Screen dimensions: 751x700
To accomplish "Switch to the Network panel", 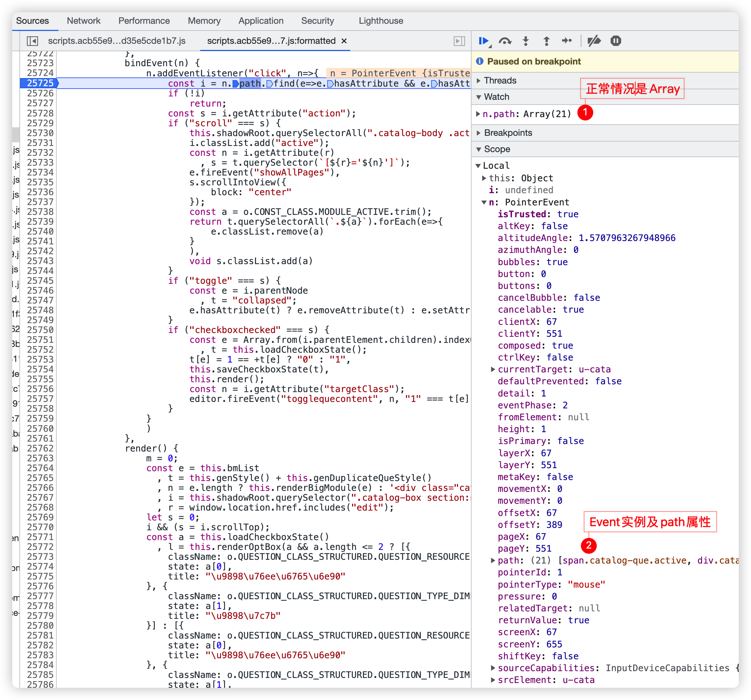I will pyautogui.click(x=84, y=21).
